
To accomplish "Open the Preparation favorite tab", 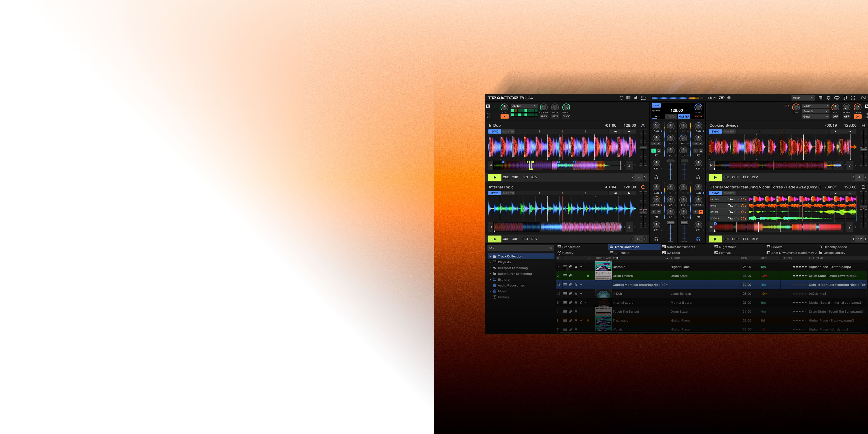I will [569, 247].
